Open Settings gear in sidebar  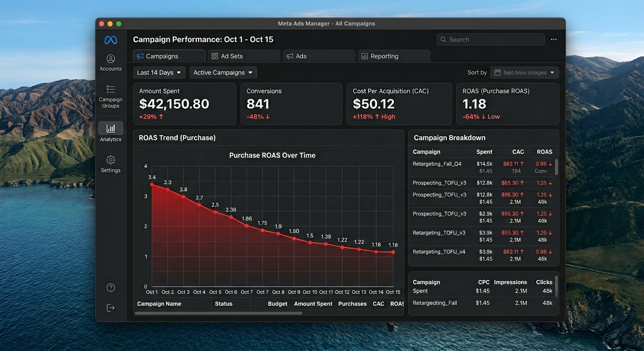[111, 164]
